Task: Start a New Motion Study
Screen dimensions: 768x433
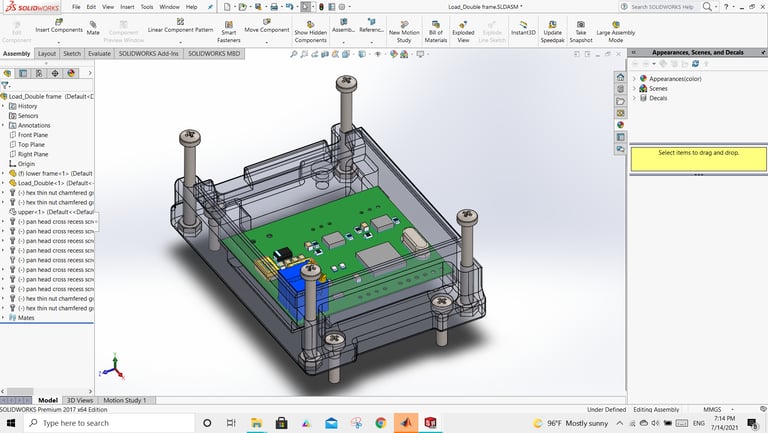Action: tap(404, 30)
